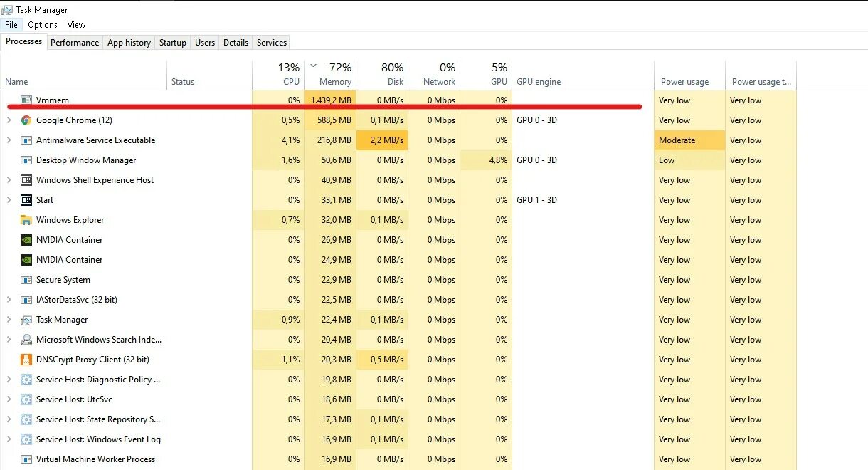Expand the Antimalware Service Executable group
The height and width of the screenshot is (470, 868).
[x=9, y=140]
